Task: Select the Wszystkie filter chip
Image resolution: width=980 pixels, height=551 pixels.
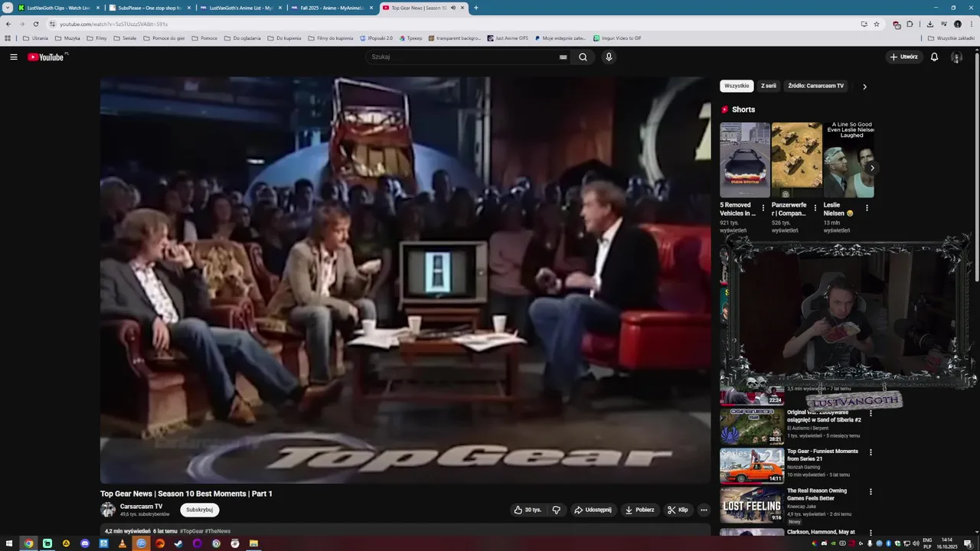Action: 737,86
